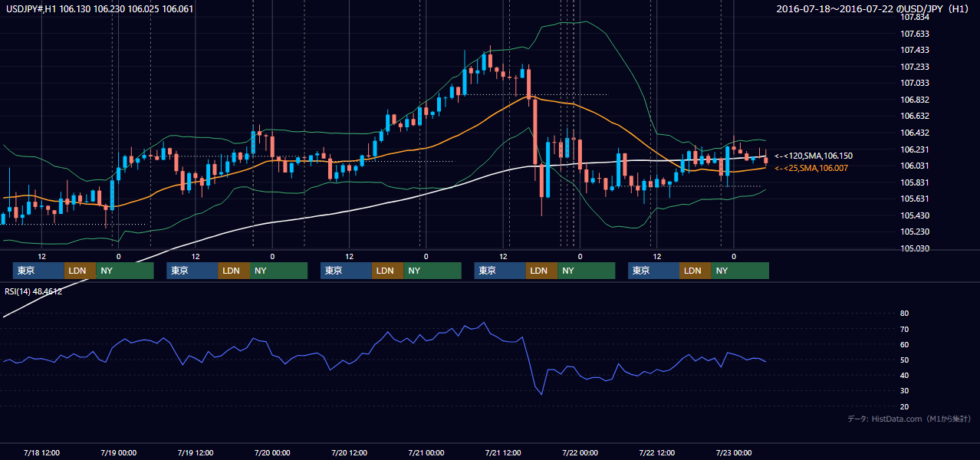Viewport: 980px width, 460px height.
Task: Select the 7/22 00:00 time axis label
Action: (580, 452)
